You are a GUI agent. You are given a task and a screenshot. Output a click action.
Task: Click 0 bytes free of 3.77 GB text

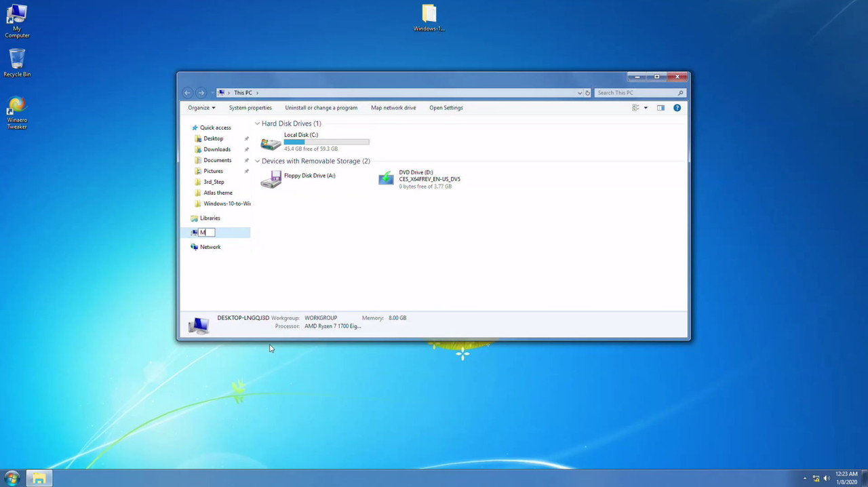pos(425,187)
